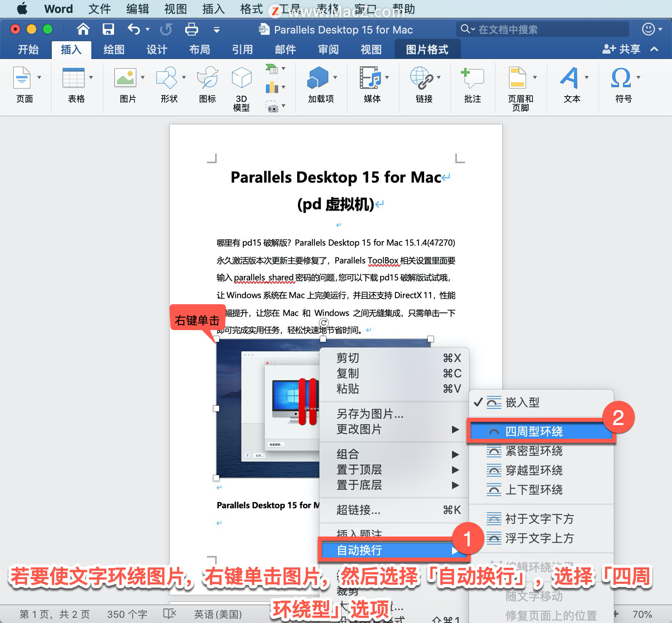Insert a chart icon
The width and height of the screenshot is (672, 623).
click(272, 87)
